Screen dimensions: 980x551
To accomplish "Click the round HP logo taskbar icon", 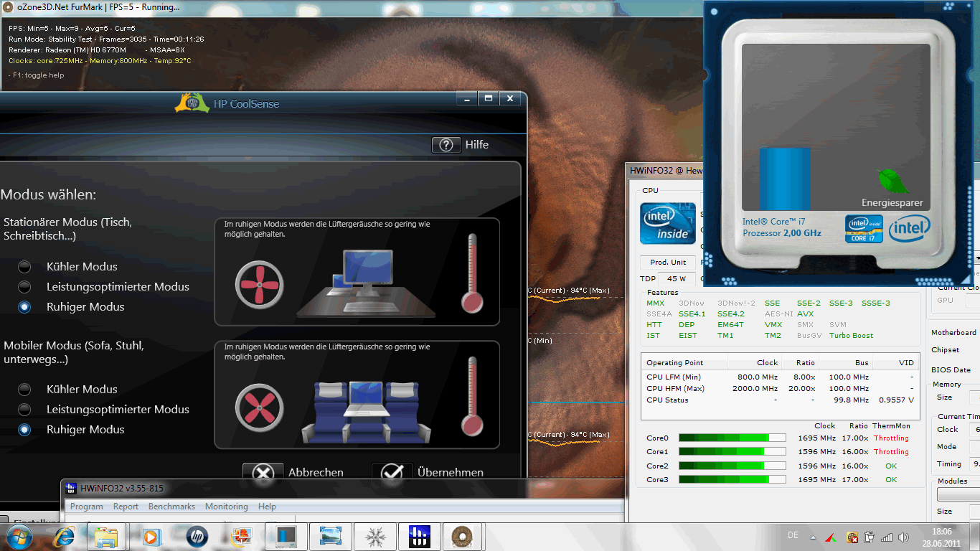I will 196,537.
